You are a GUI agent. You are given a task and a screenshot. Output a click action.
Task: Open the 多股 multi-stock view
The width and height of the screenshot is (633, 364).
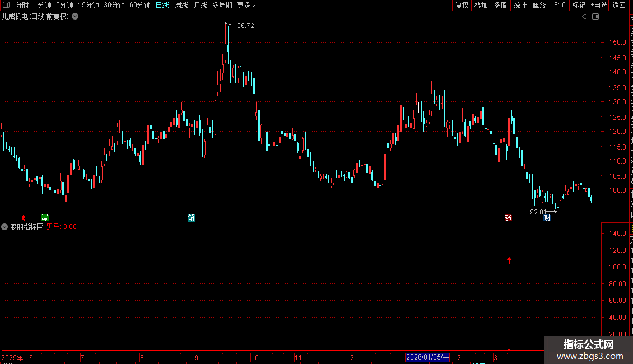501,5
